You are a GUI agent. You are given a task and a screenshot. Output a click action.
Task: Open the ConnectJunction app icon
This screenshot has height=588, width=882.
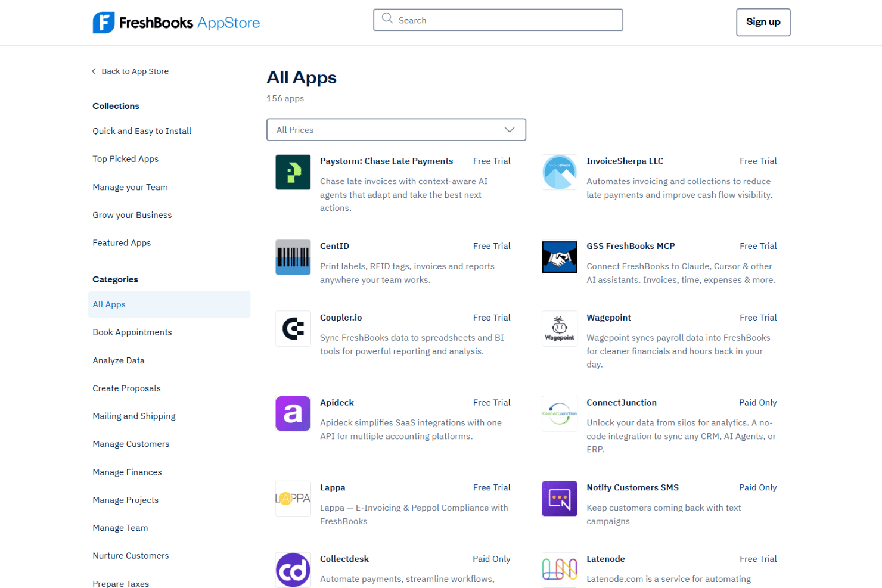coord(560,413)
